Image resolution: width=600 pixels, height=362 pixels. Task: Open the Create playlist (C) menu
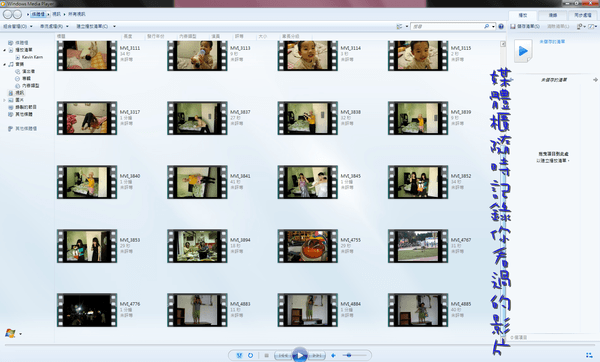tap(92, 26)
